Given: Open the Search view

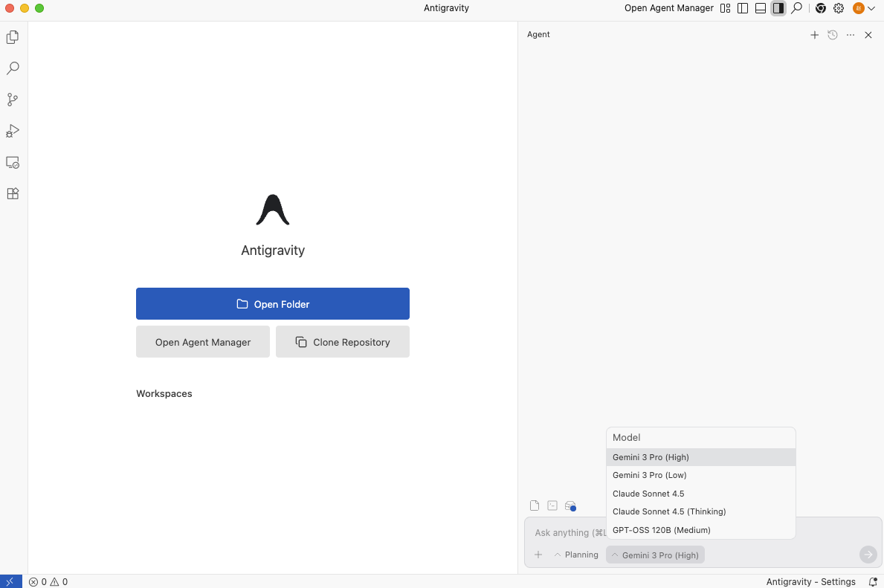Looking at the screenshot, I should (x=12, y=68).
